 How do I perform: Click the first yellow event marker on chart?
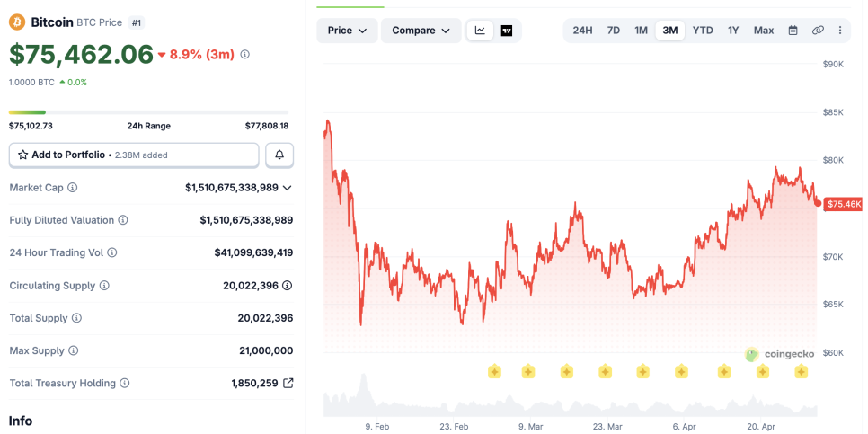pyautogui.click(x=493, y=371)
